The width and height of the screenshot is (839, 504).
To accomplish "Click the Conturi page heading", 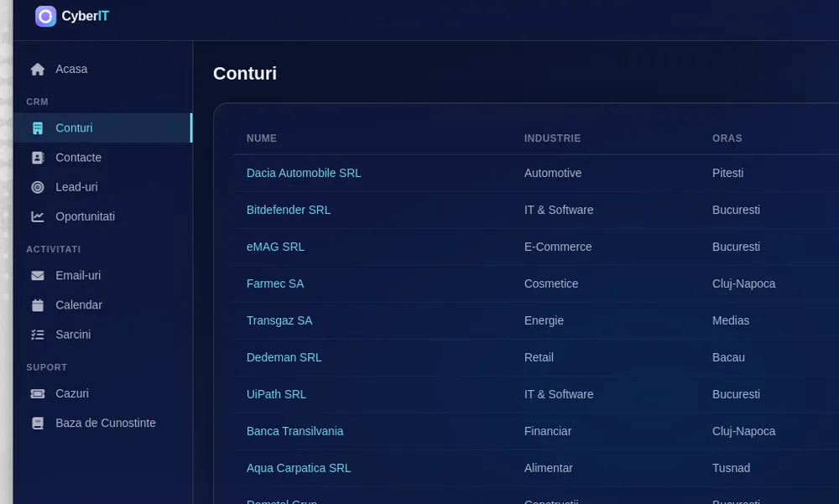I will pos(244,73).
